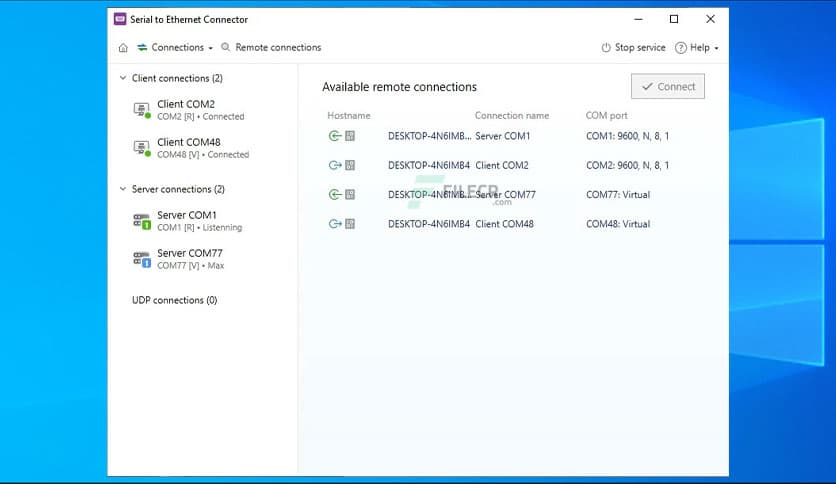Click host device icon in Client COM48 row

[350, 224]
